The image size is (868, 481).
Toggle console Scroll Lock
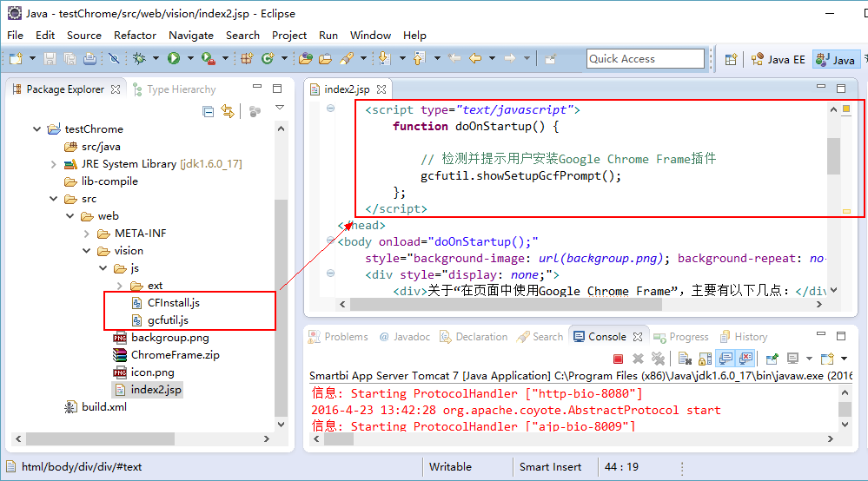705,359
